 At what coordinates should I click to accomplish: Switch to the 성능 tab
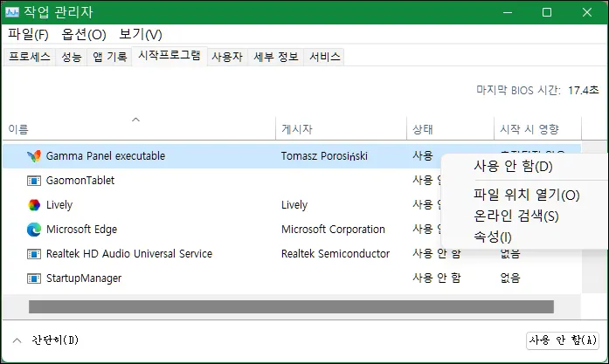click(x=72, y=57)
